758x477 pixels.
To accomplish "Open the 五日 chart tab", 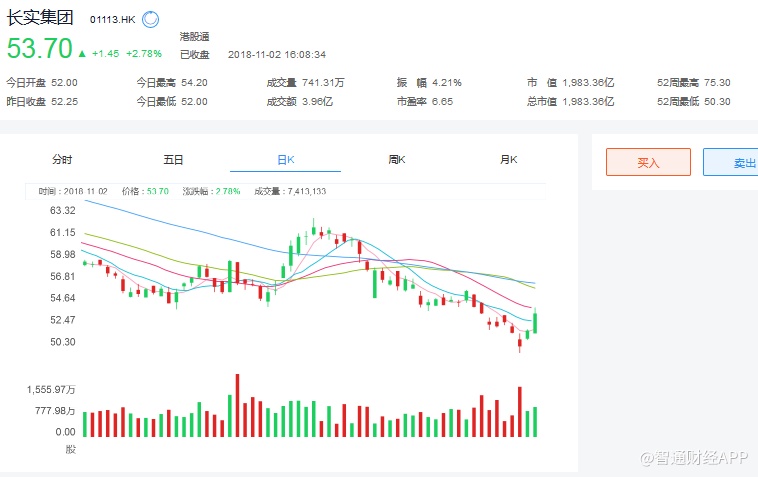I will click(173, 160).
